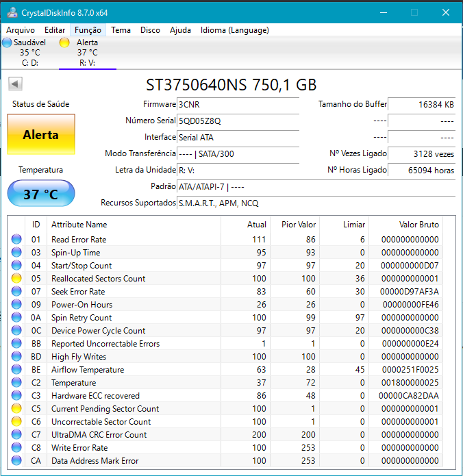Screen dimensions: 463x476
Task: Click yellow orb for Current Pending Sector Count
Action: coord(16,409)
